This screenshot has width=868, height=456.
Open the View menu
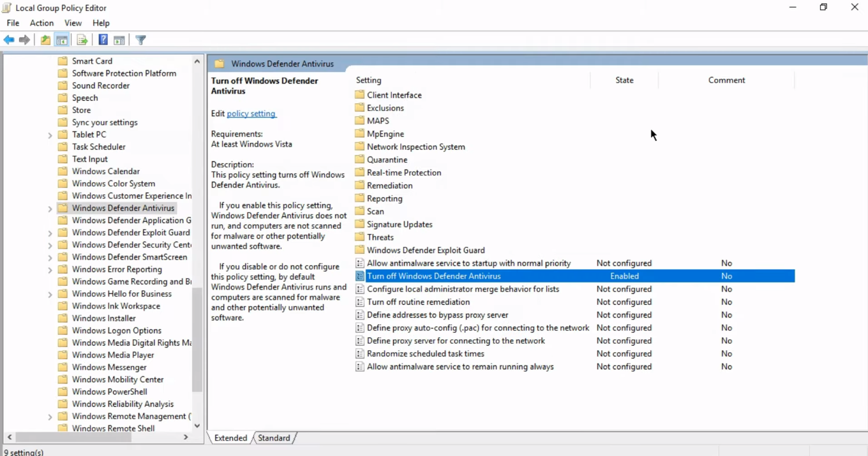tap(73, 23)
